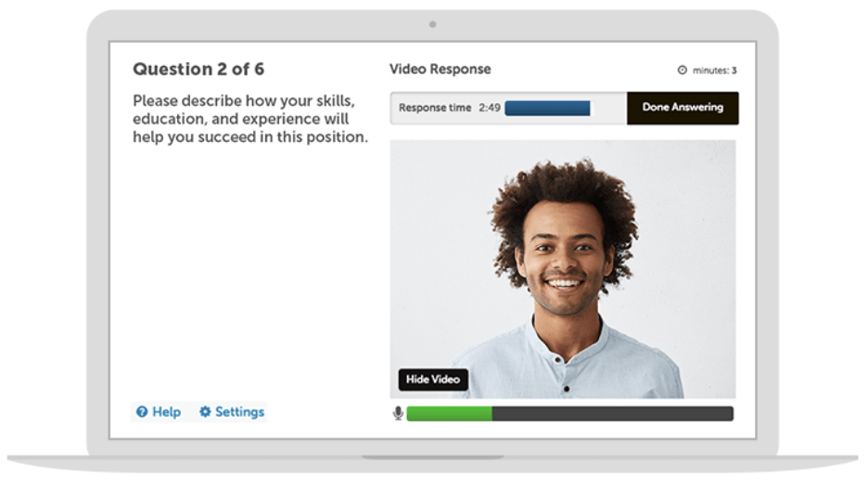Click the minutes: 3 time limit label

point(715,71)
